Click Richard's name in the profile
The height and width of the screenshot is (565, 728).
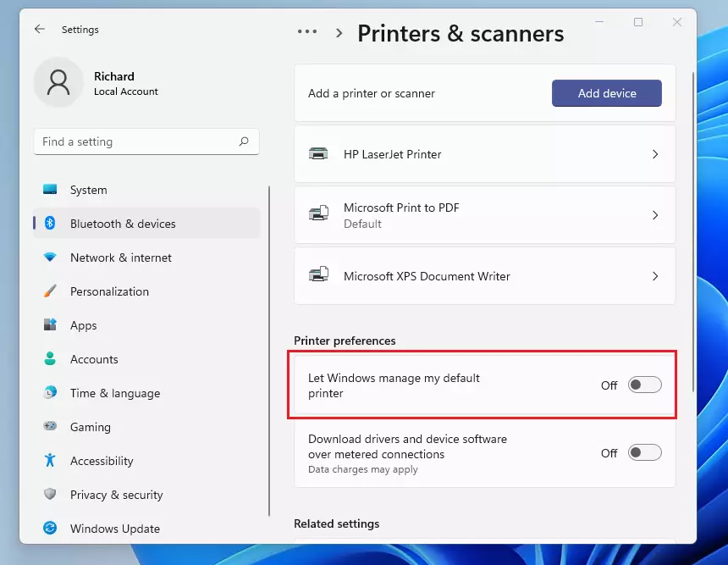tap(113, 76)
